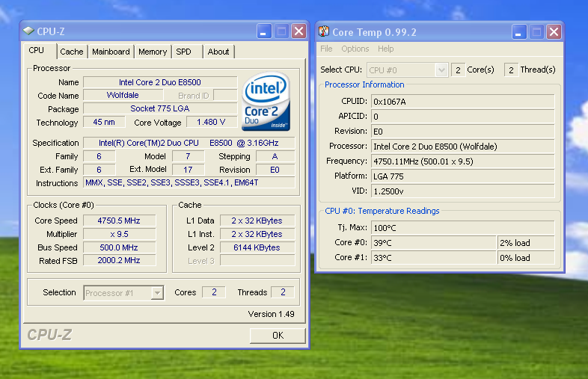Click the APICID field in Core Temp
The width and height of the screenshot is (588, 379).
click(463, 117)
